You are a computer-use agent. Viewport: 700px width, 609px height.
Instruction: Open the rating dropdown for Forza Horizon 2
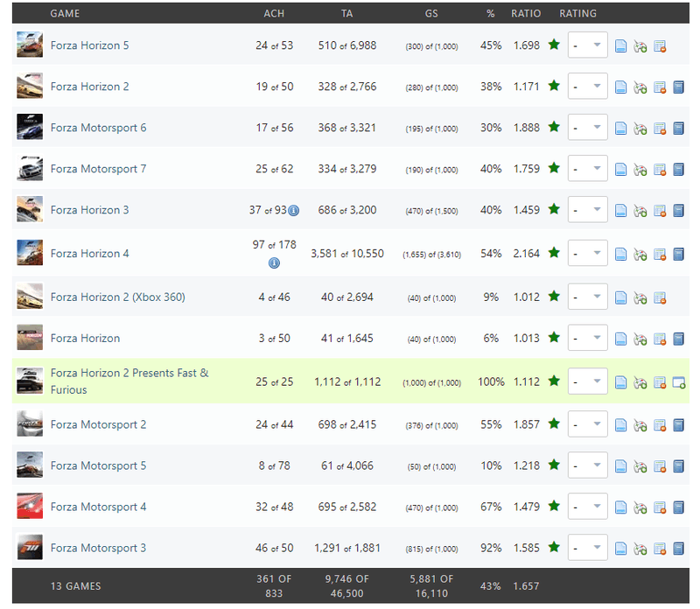coord(587,86)
